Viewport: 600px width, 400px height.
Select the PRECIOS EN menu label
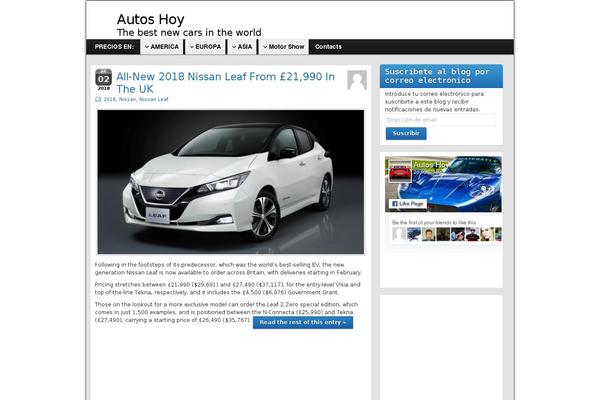(x=114, y=47)
